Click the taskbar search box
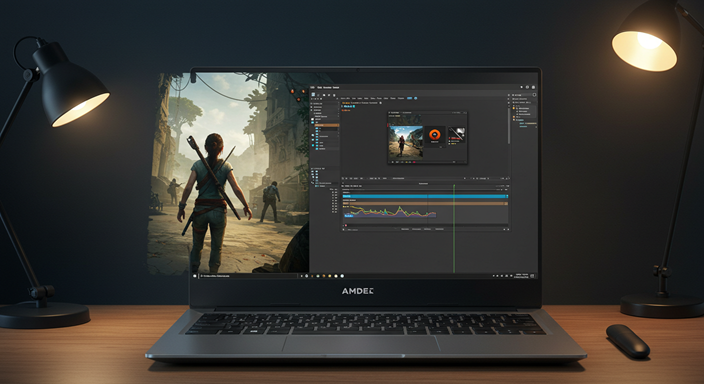Screen dimensions: 704x384 pyautogui.click(x=248, y=276)
